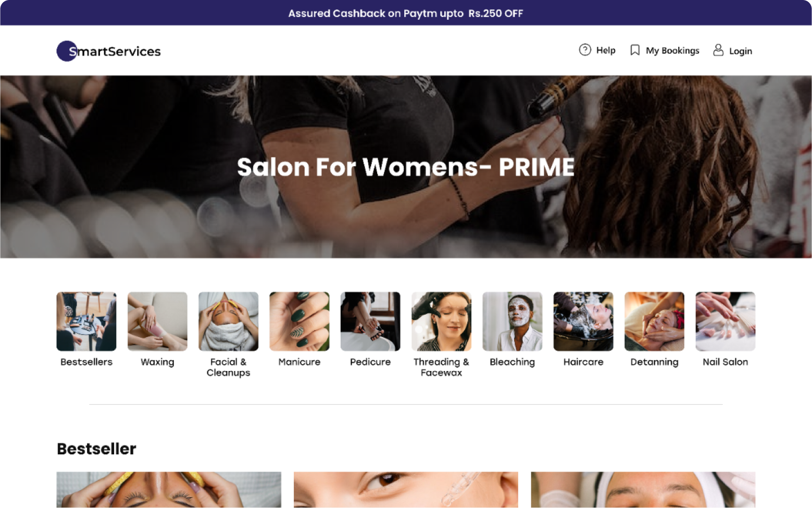Click the My Bookings bookmark icon
This screenshot has height=508, width=812.
click(635, 50)
